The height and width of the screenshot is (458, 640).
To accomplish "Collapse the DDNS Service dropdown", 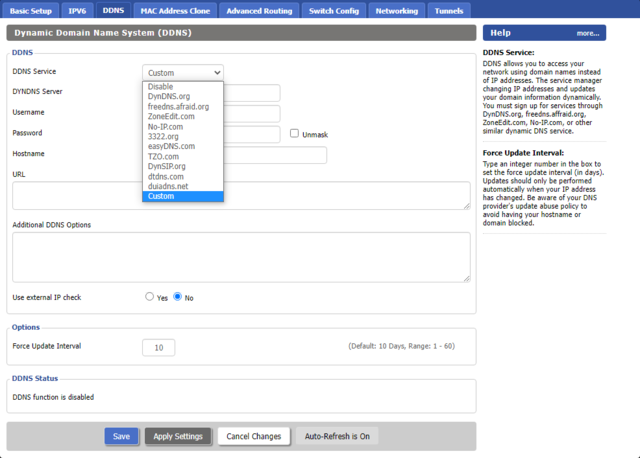I will (183, 73).
